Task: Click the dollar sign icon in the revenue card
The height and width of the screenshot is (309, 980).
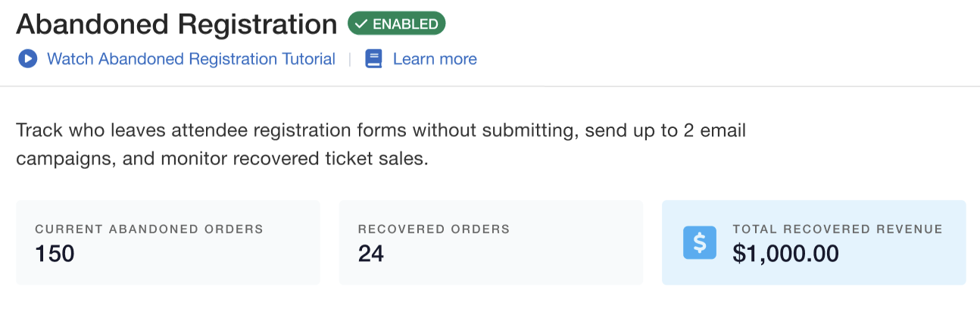Action: pyautogui.click(x=699, y=242)
